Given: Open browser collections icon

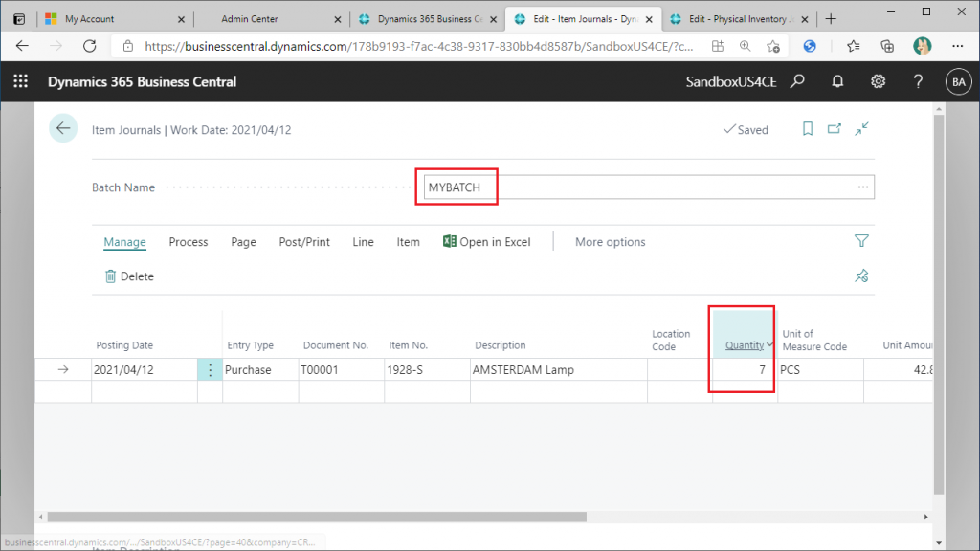Looking at the screenshot, I should coord(887,46).
